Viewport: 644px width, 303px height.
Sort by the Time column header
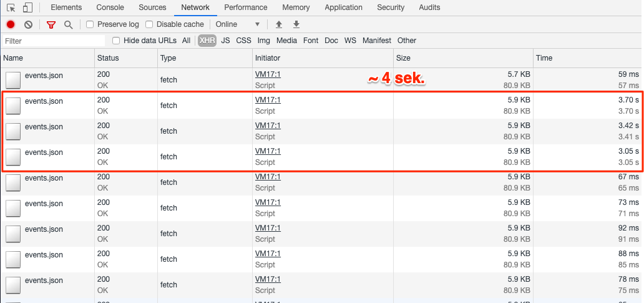pos(588,58)
